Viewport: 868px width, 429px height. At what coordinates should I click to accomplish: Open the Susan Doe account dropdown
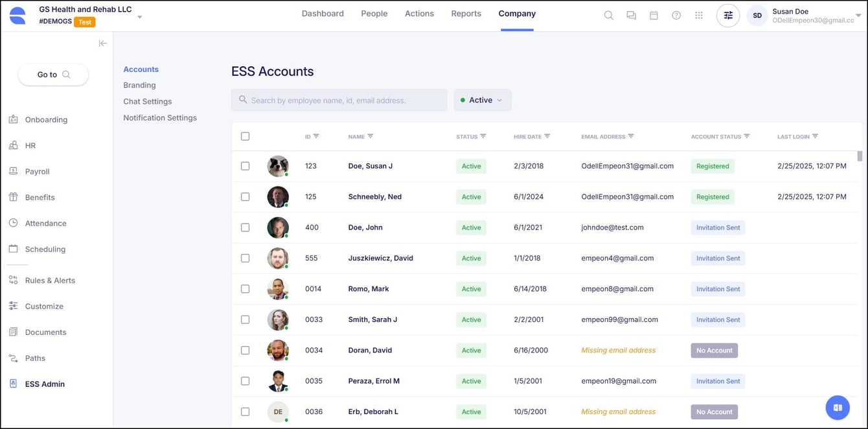[x=858, y=14]
